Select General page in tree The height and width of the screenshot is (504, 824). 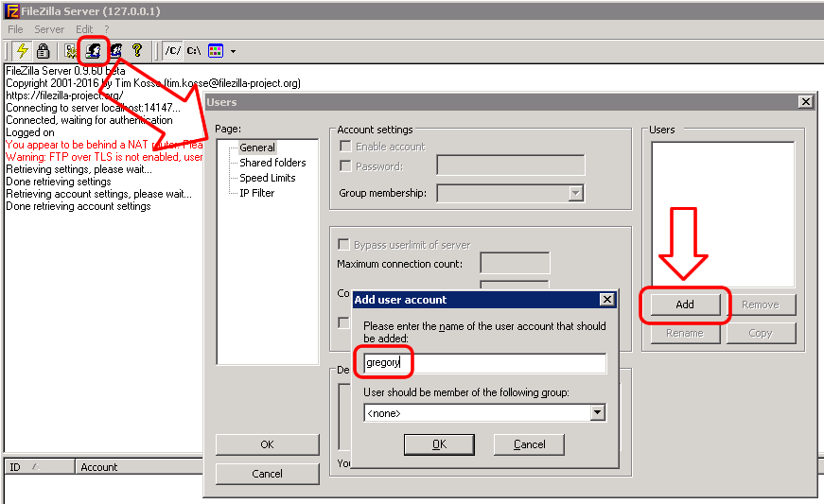pos(257,148)
